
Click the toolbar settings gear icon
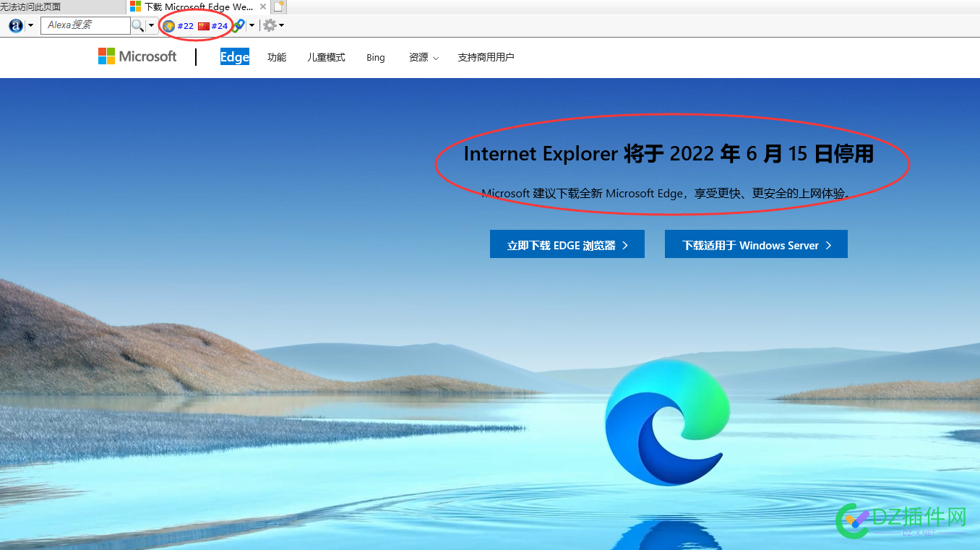click(270, 25)
